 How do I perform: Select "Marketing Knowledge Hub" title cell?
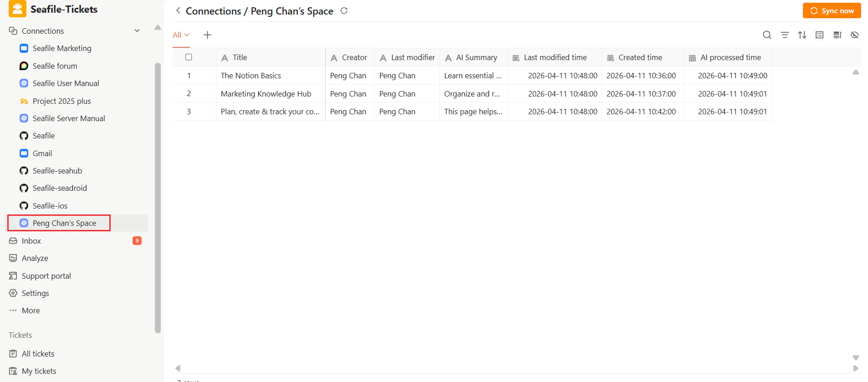point(271,94)
